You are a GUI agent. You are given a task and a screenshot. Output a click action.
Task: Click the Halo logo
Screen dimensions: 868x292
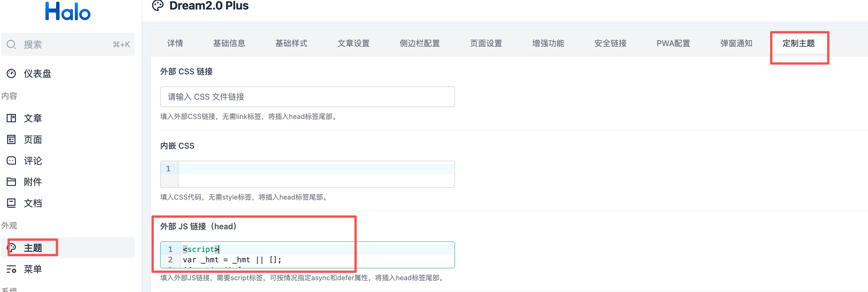pyautogui.click(x=68, y=12)
